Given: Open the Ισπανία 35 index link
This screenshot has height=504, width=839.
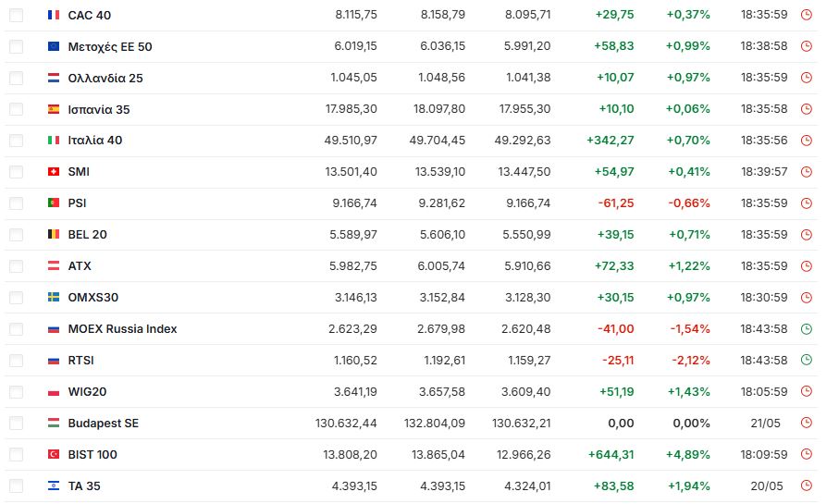Looking at the screenshot, I should [99, 110].
